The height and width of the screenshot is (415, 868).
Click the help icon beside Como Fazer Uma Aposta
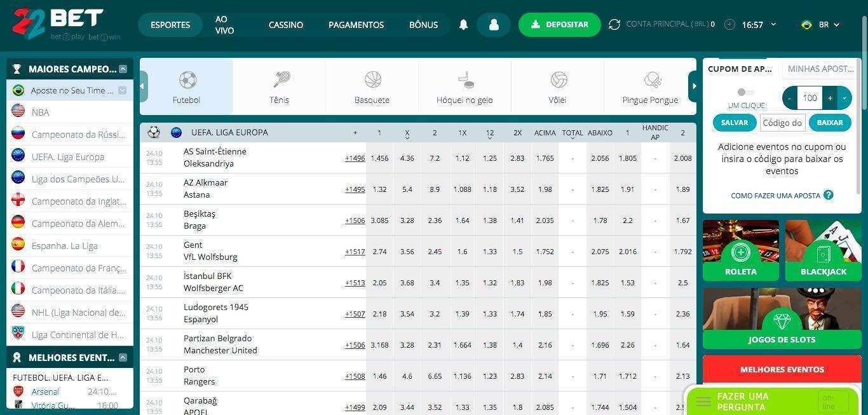[828, 195]
